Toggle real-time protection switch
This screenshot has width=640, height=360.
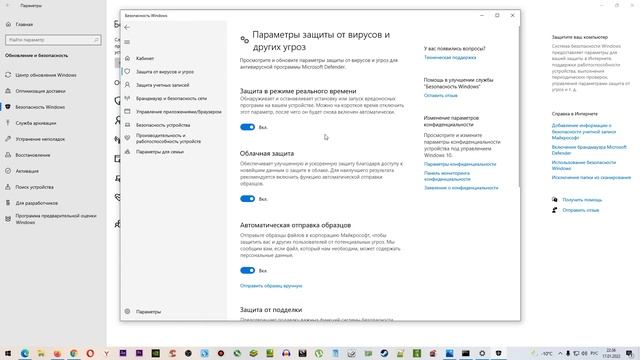(x=247, y=127)
